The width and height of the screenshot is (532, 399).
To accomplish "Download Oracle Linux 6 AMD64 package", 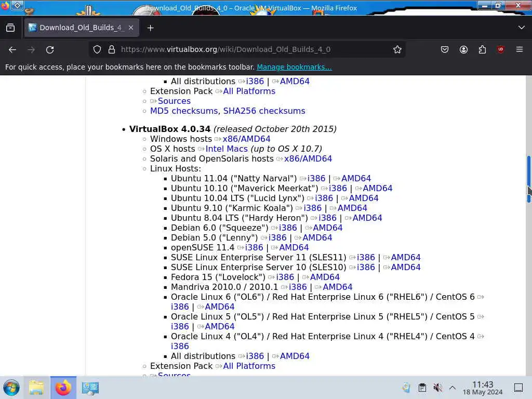I will 220,307.
